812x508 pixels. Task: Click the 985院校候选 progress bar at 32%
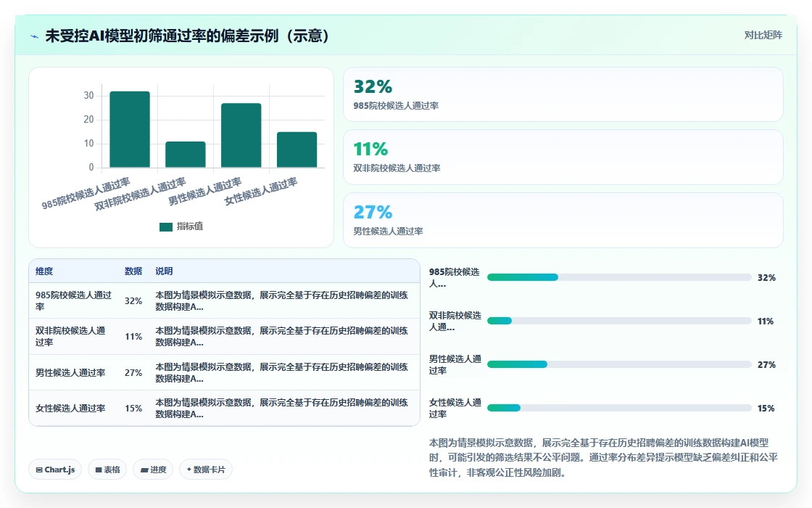(619, 277)
